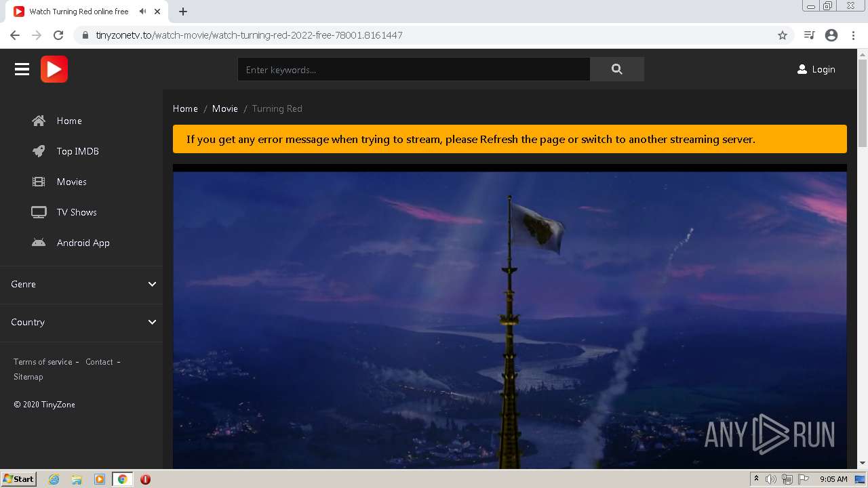Show hidden tray icons arrow

click(x=756, y=479)
